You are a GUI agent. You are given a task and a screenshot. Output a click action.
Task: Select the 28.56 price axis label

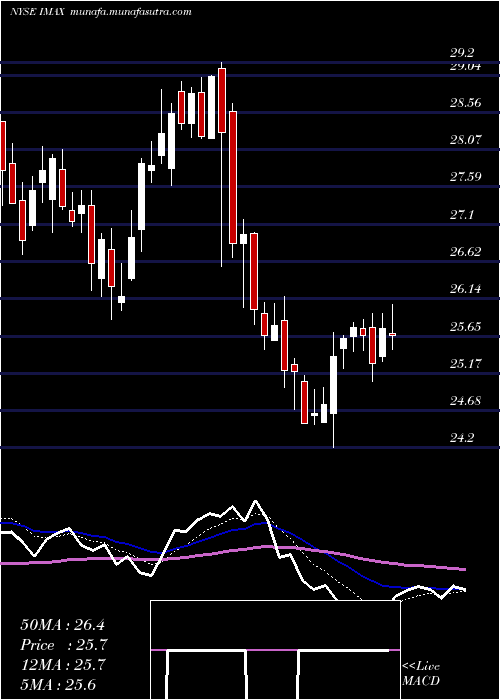click(x=466, y=103)
